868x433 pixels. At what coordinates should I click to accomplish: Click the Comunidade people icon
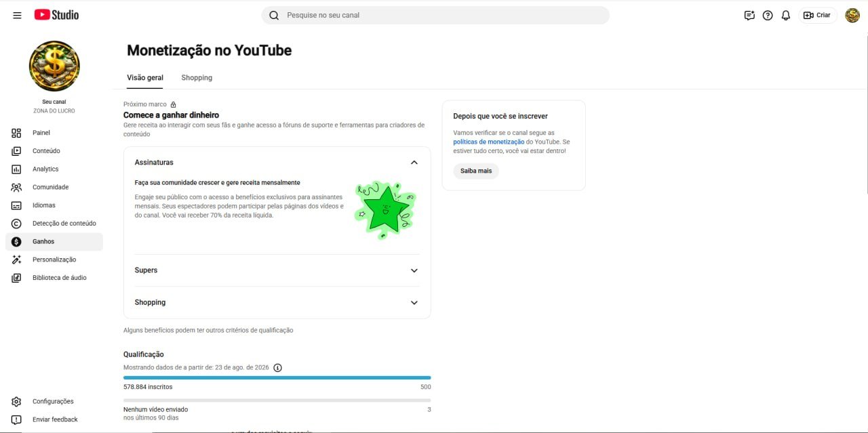(16, 187)
